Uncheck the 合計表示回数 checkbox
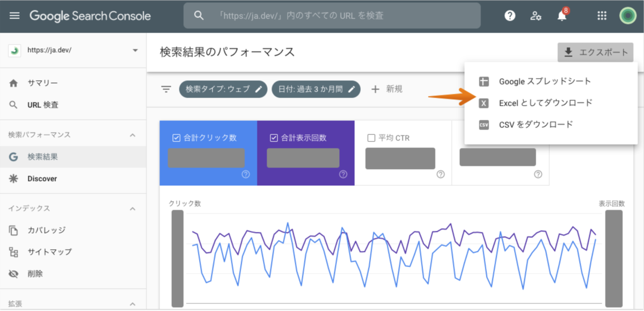 pos(274,138)
